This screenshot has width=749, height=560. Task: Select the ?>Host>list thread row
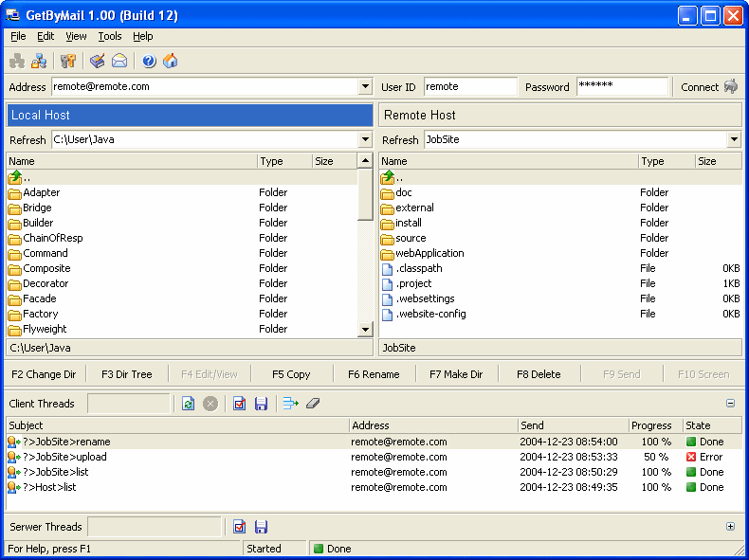pyautogui.click(x=374, y=487)
